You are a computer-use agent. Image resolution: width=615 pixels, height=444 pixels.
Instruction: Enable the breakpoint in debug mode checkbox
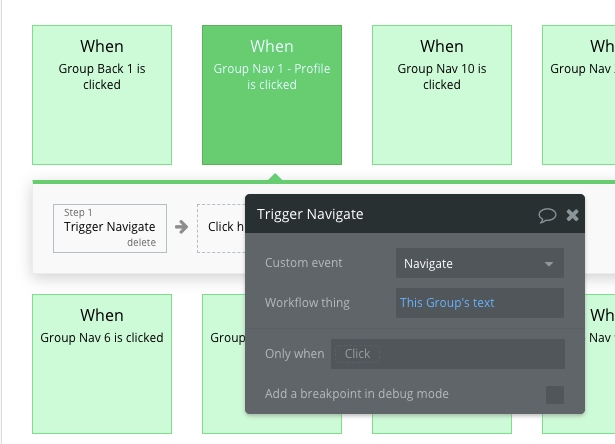point(554,394)
